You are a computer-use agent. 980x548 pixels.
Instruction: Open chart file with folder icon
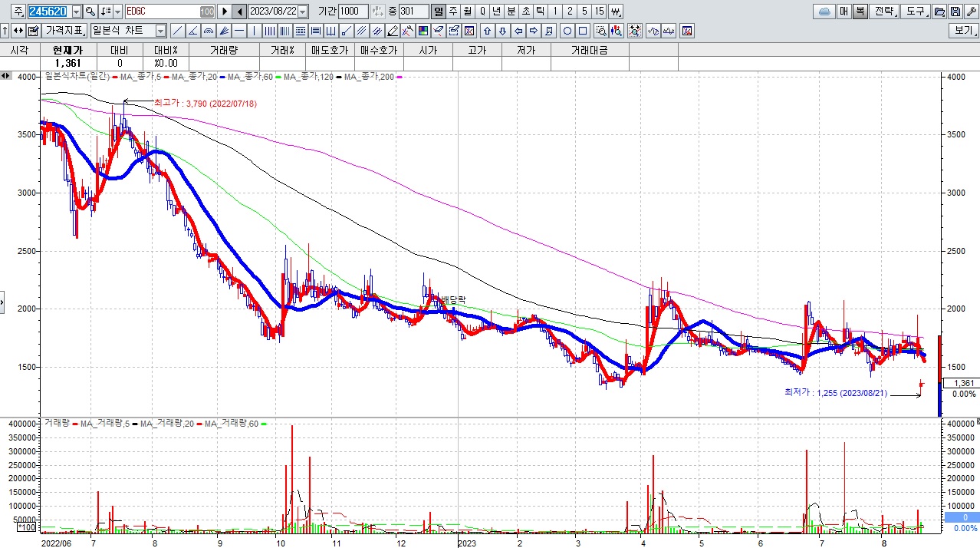click(939, 12)
